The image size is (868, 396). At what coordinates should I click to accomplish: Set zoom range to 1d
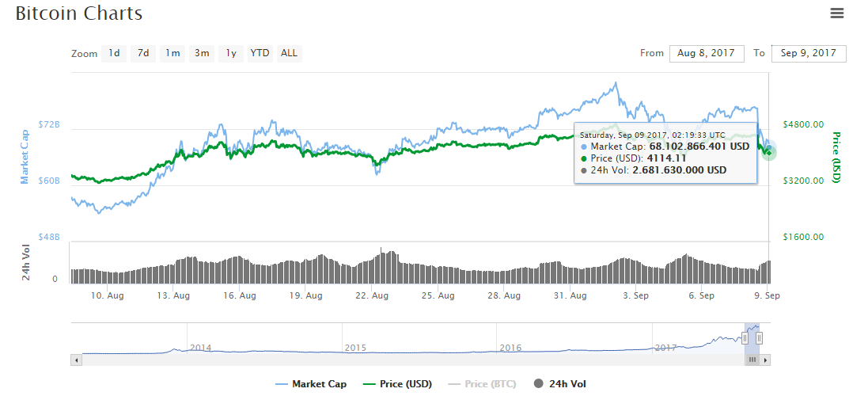pos(114,53)
